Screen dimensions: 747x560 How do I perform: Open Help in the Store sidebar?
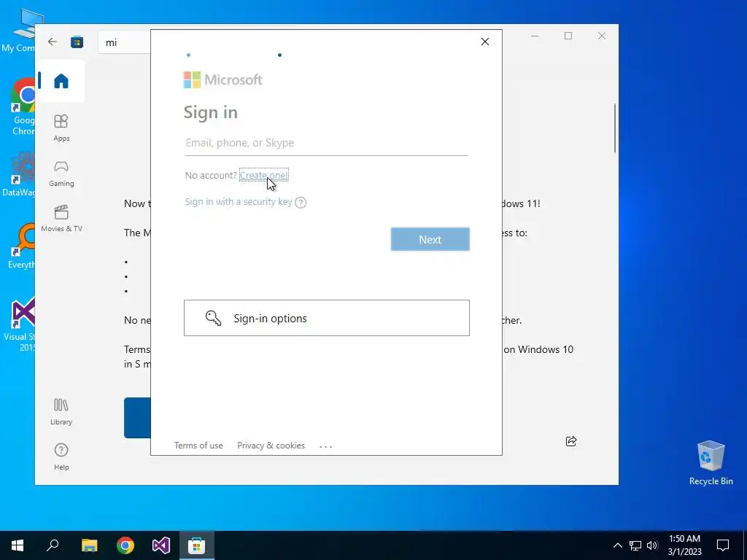61,456
